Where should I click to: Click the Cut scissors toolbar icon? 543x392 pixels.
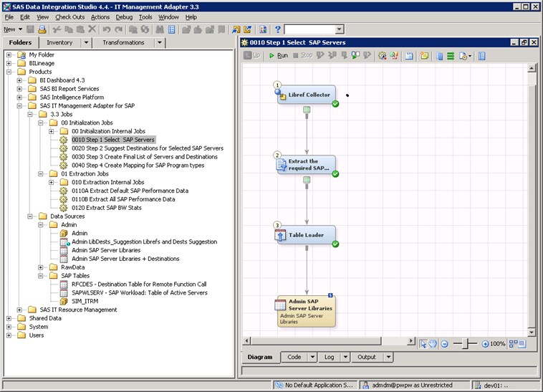[x=57, y=29]
